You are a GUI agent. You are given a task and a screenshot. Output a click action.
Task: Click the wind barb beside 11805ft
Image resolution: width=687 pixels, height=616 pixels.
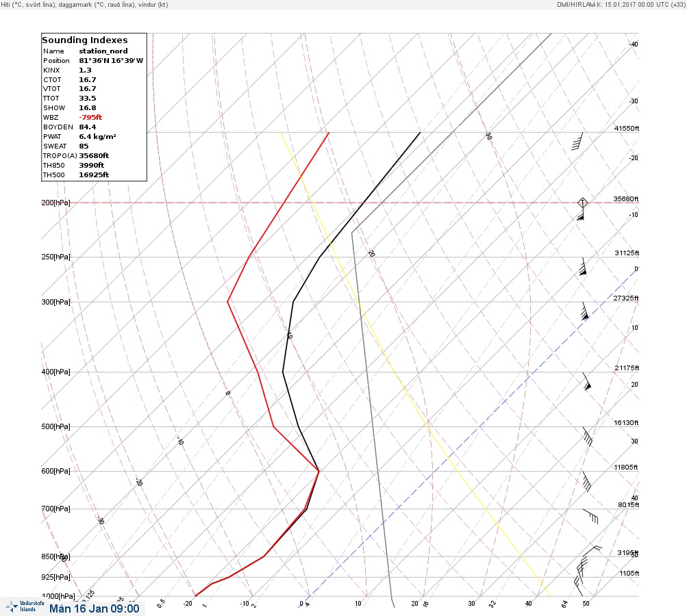point(587,482)
